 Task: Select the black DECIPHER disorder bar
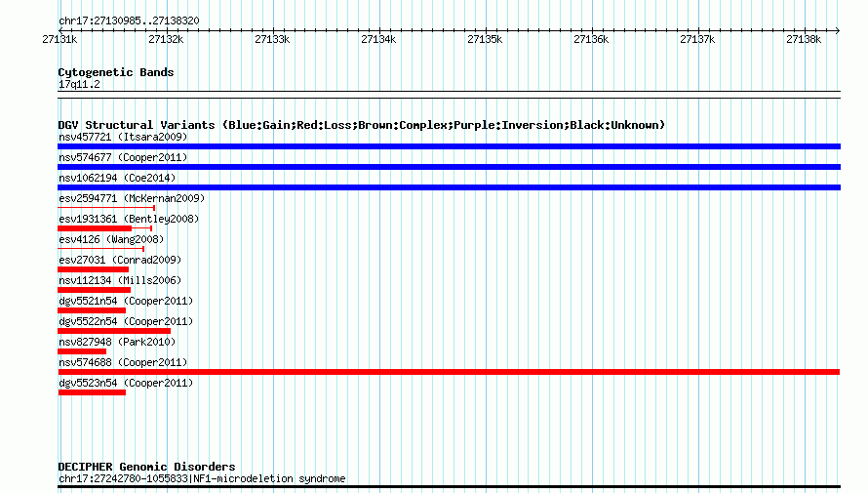449,487
